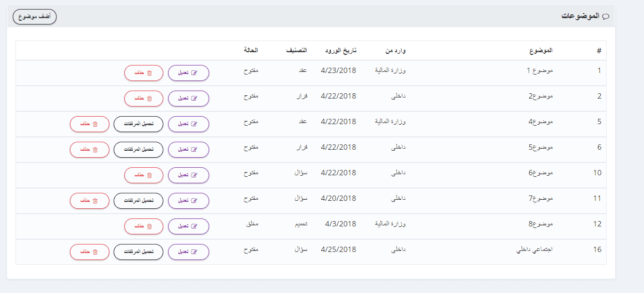Download attachments for موضوع4
The image size is (644, 293).
coord(139,124)
